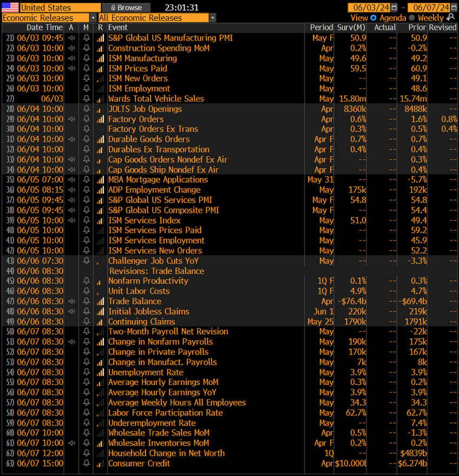Screen dimensions: 459x476
Task: Click the bell icon for Wards Total Vehicle Sales
Action: coord(87,98)
